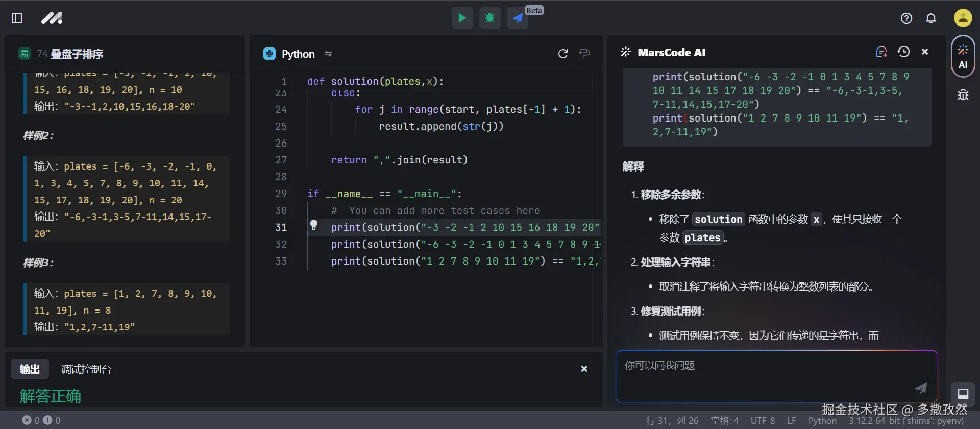Click the problem title 叠盘子排序
The width and height of the screenshot is (980, 429).
(77, 54)
